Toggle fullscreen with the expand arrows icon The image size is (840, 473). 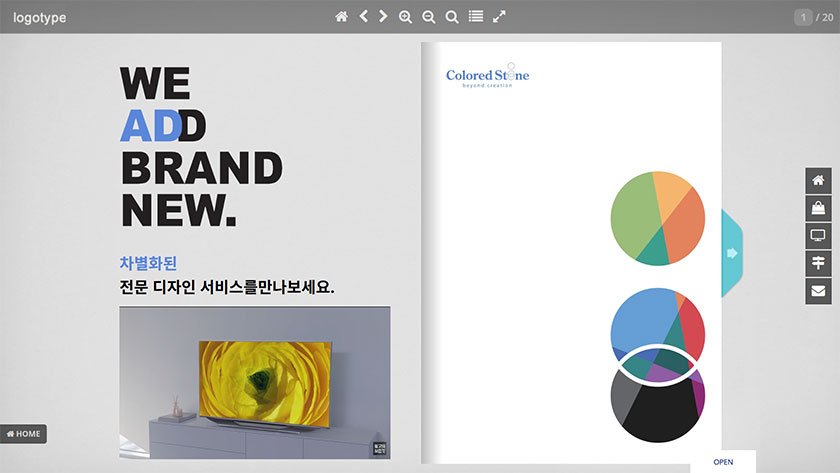pos(499,17)
